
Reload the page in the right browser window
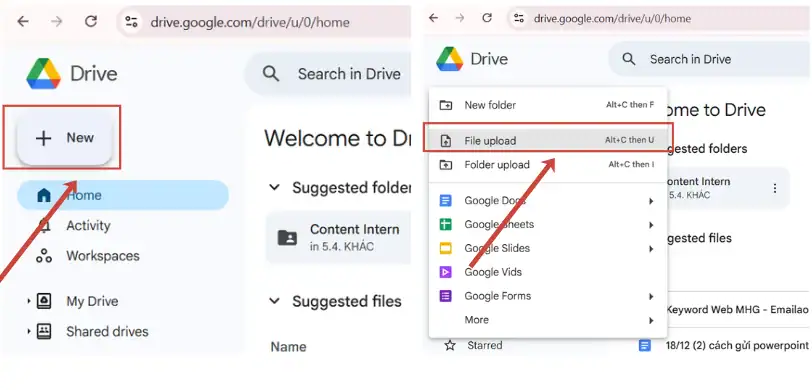[x=487, y=18]
